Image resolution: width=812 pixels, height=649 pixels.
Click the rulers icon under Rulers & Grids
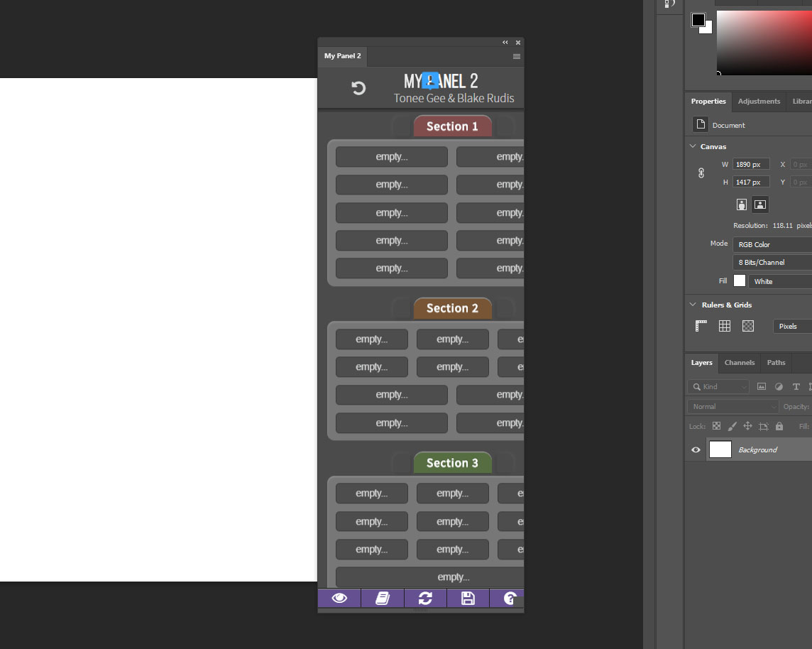[x=700, y=326]
